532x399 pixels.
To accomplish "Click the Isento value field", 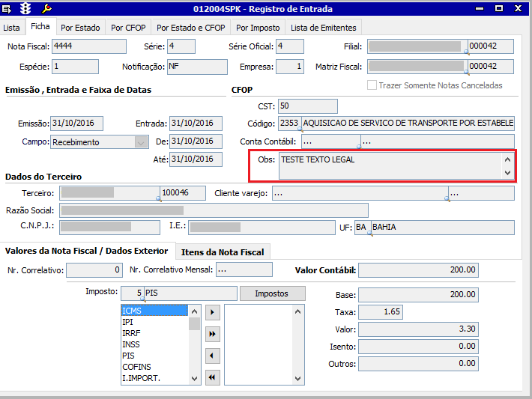I will 418,347.
